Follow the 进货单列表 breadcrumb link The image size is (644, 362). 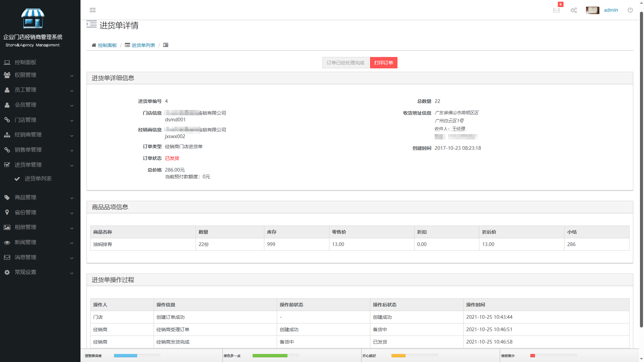(143, 45)
